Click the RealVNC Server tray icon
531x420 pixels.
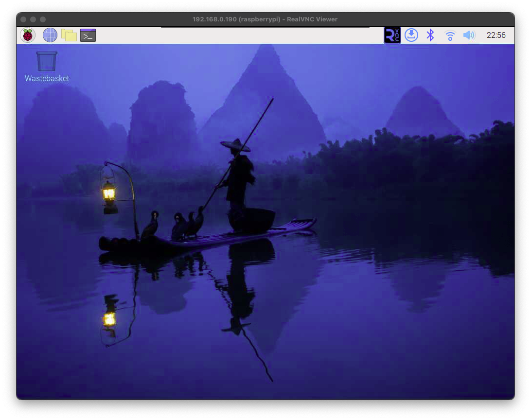pos(392,35)
